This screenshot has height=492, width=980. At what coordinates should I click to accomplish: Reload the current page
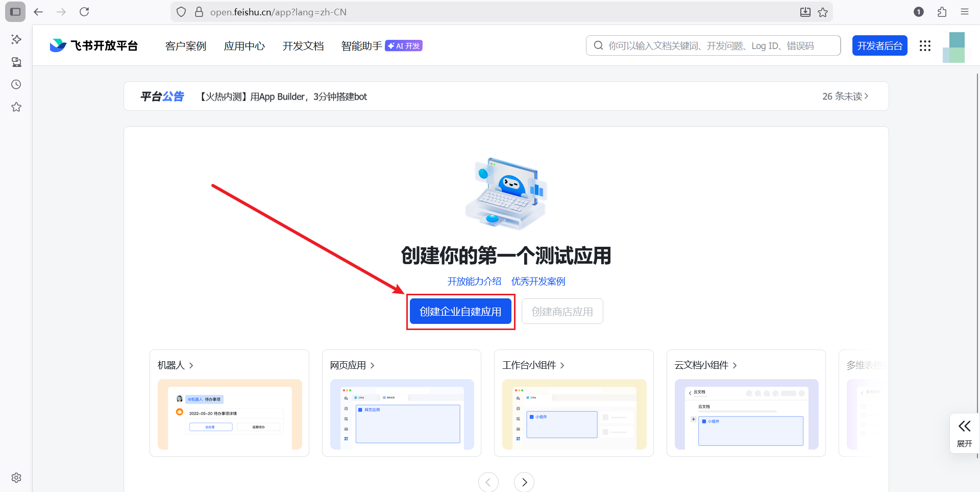coord(84,11)
